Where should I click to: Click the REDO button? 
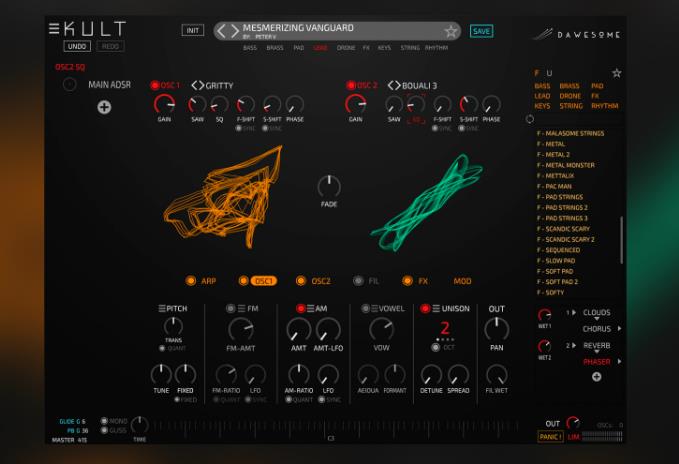(x=110, y=46)
